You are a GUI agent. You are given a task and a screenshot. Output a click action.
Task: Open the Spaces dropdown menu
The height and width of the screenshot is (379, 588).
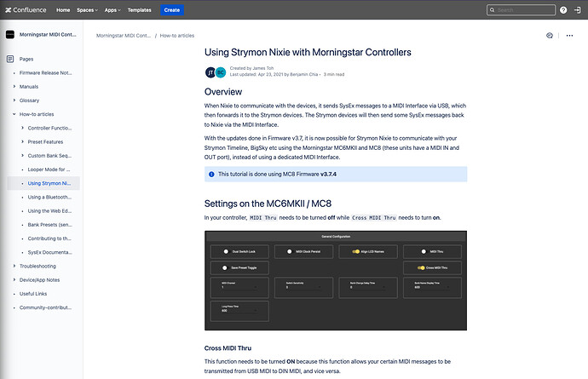[x=87, y=10]
